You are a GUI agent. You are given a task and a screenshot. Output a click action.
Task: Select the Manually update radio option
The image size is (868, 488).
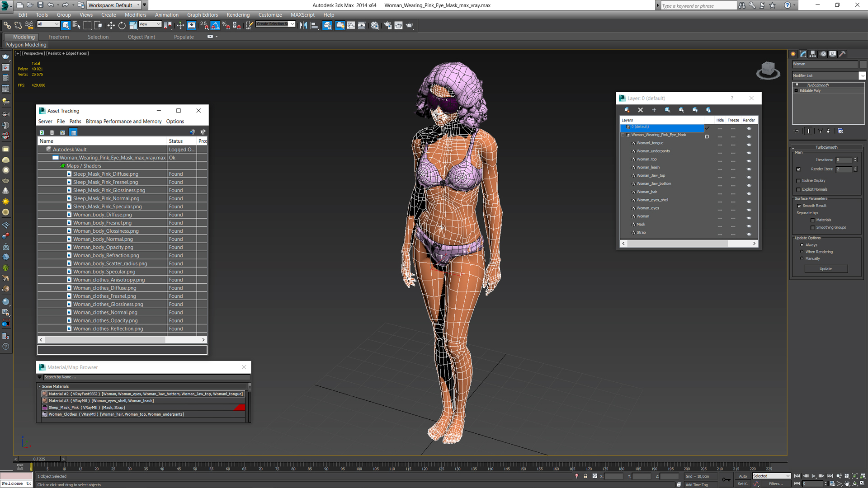point(802,258)
